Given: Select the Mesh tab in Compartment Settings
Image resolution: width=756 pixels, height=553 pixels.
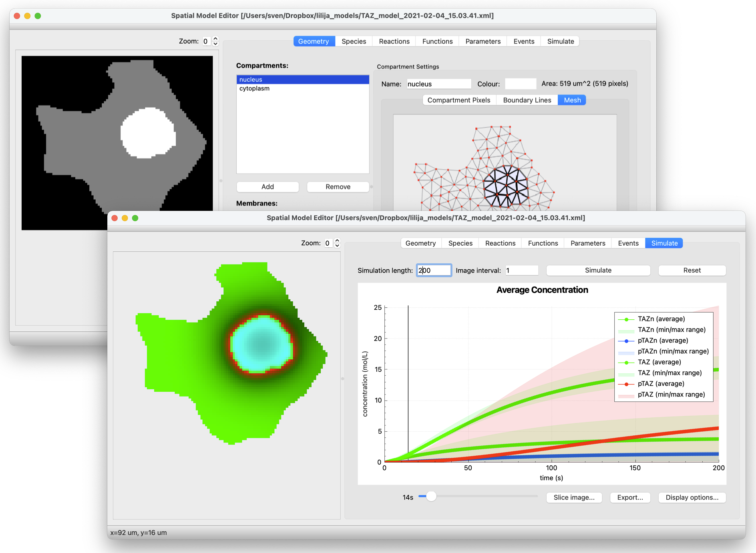Looking at the screenshot, I should 572,100.
